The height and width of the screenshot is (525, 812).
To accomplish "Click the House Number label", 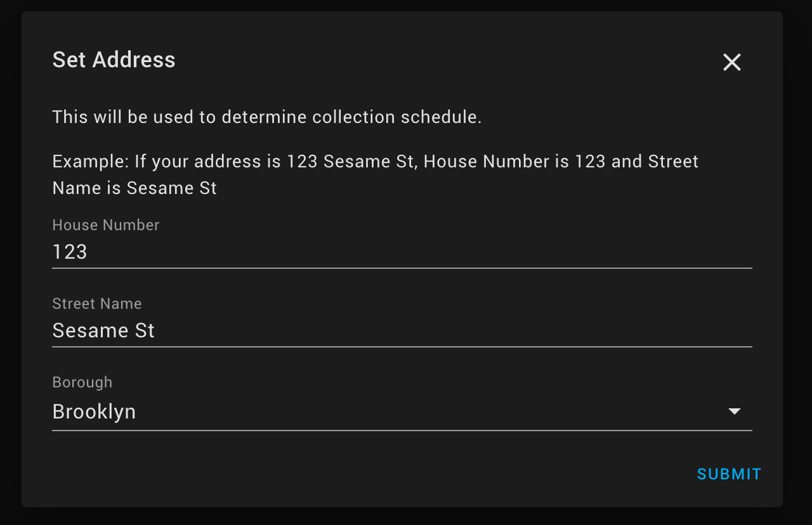I will (105, 225).
